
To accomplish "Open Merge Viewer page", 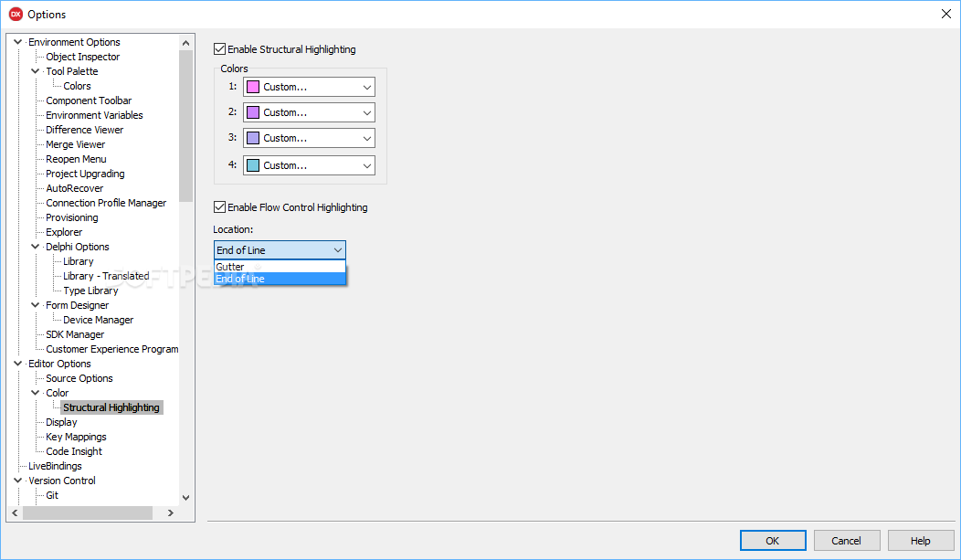I will (x=76, y=144).
